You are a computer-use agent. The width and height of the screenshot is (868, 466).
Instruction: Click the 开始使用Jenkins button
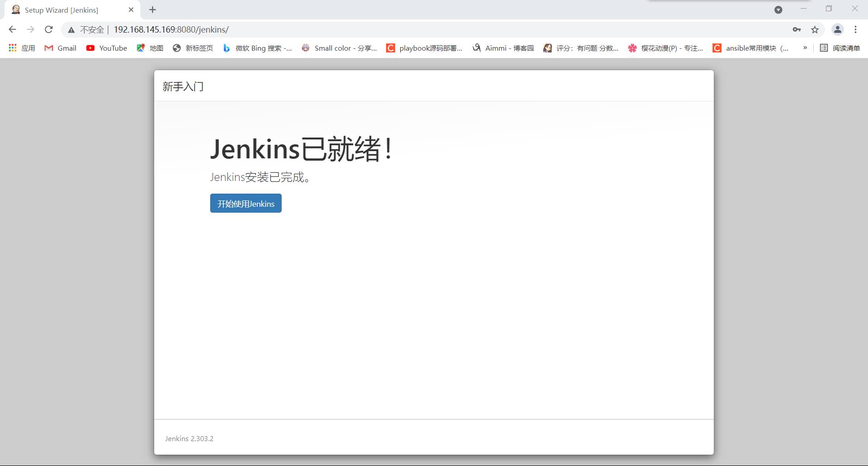(246, 203)
